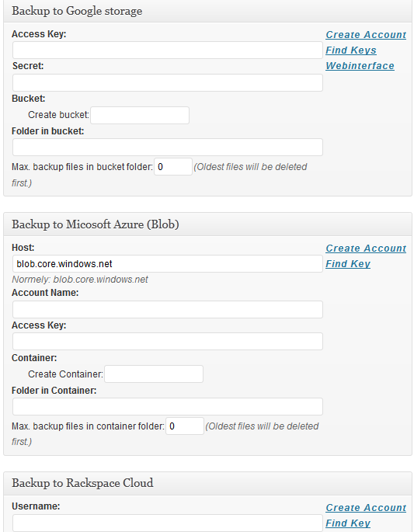Open Rackspace Create Account link
The height and width of the screenshot is (532, 414).
(366, 508)
